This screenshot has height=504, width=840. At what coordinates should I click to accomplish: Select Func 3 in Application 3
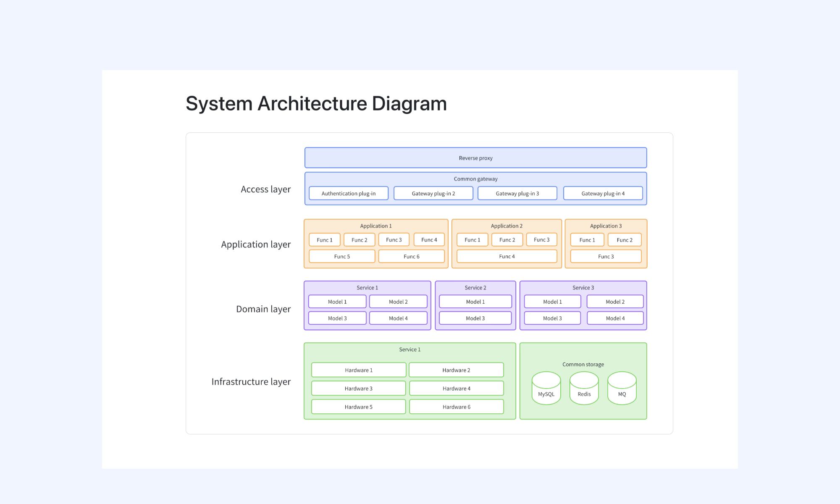pos(606,256)
